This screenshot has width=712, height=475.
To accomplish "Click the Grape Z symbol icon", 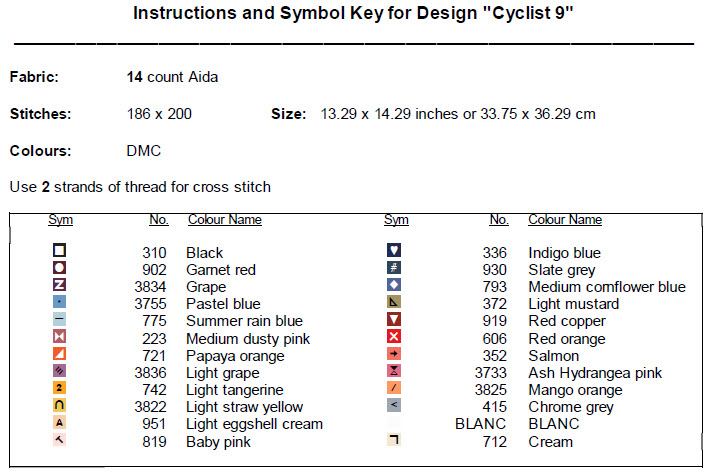I will point(60,286).
